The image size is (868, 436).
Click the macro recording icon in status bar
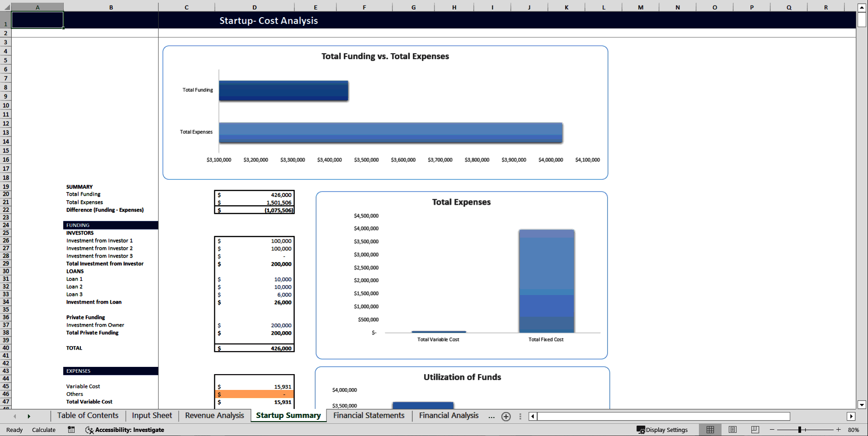71,430
